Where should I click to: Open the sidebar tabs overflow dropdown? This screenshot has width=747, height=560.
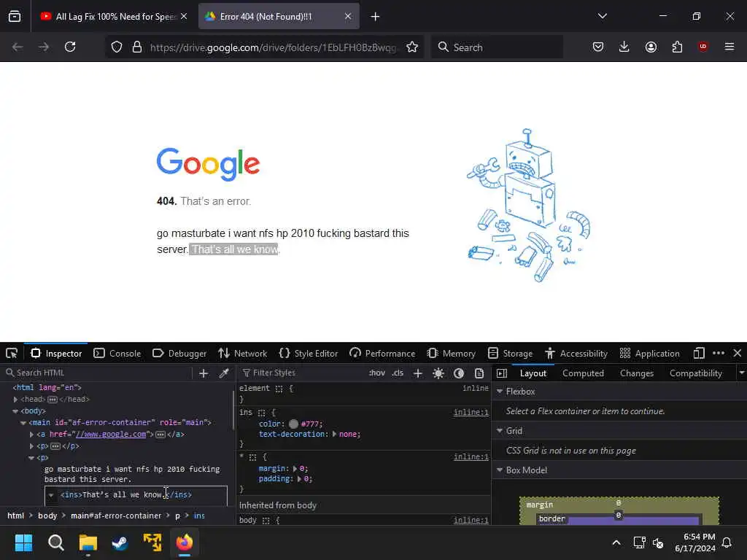[x=741, y=373]
